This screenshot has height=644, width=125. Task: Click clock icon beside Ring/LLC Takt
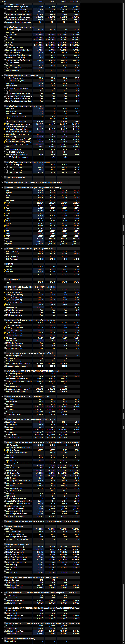click(x=5, y=40)
